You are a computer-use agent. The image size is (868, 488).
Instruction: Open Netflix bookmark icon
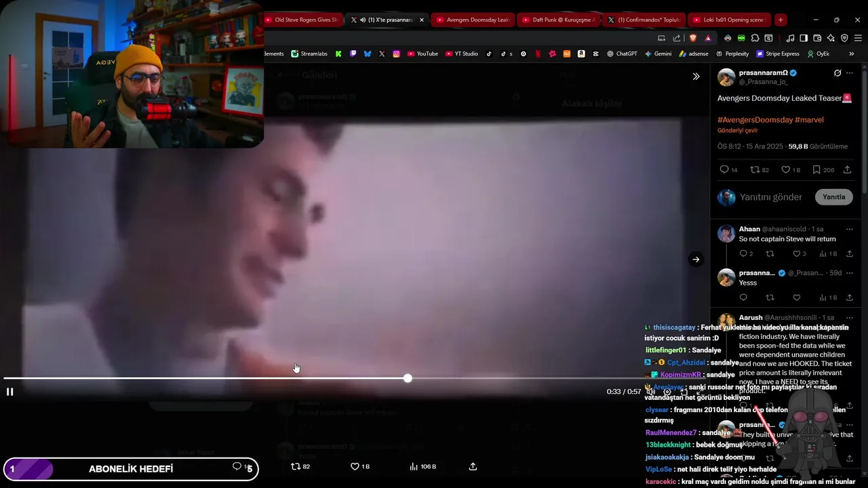538,54
